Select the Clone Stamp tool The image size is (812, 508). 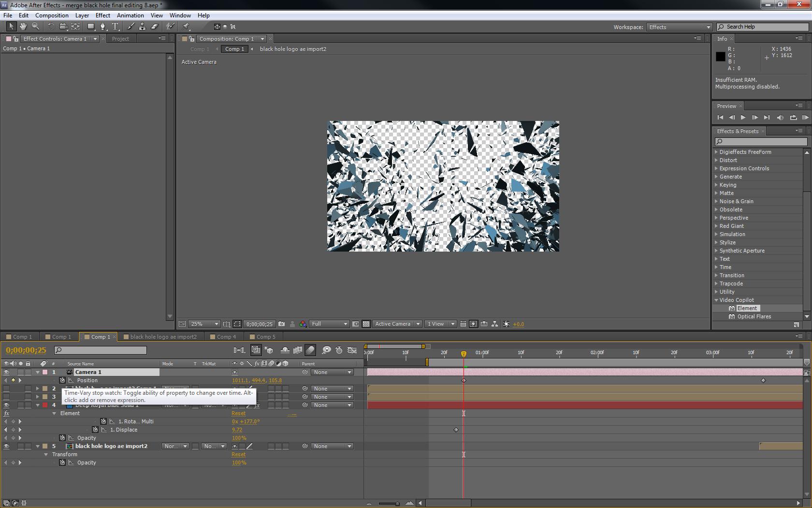143,27
